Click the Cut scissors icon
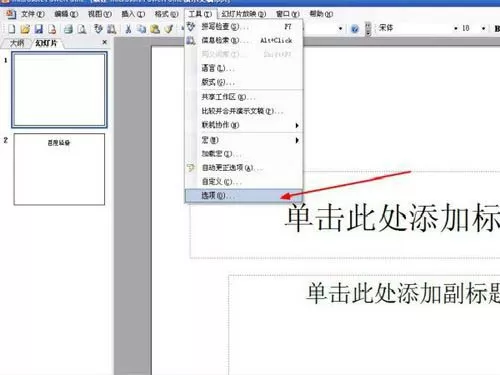This screenshot has width=500, height=375. 128,29
